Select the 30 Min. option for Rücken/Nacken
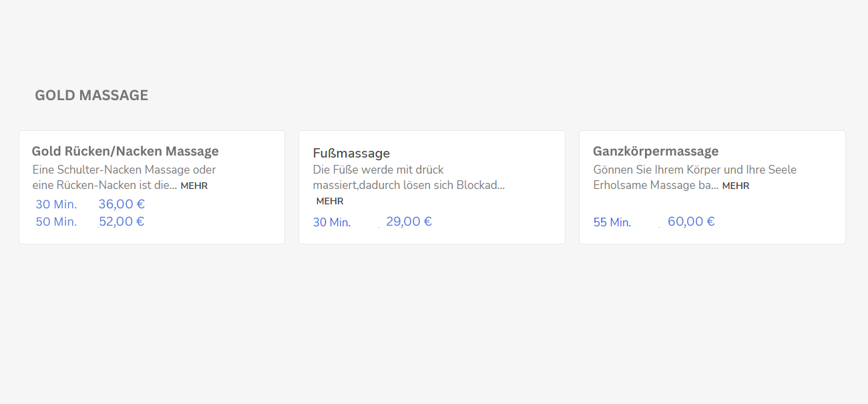Screen dimensions: 868x404 coord(56,204)
